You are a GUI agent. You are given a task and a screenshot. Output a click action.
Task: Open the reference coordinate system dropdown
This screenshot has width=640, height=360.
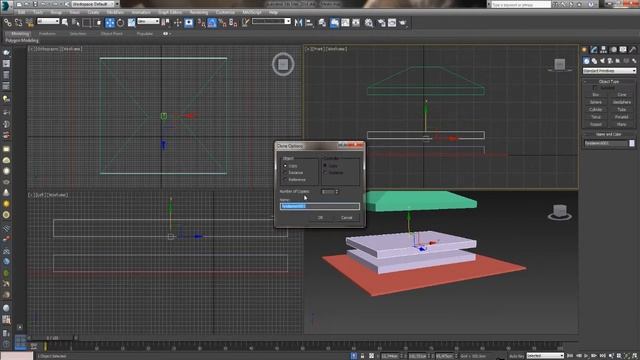[x=148, y=21]
